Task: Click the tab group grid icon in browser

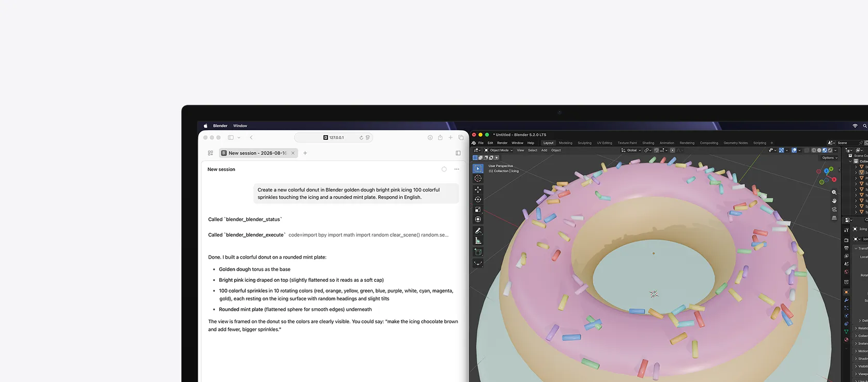Action: 210,153
